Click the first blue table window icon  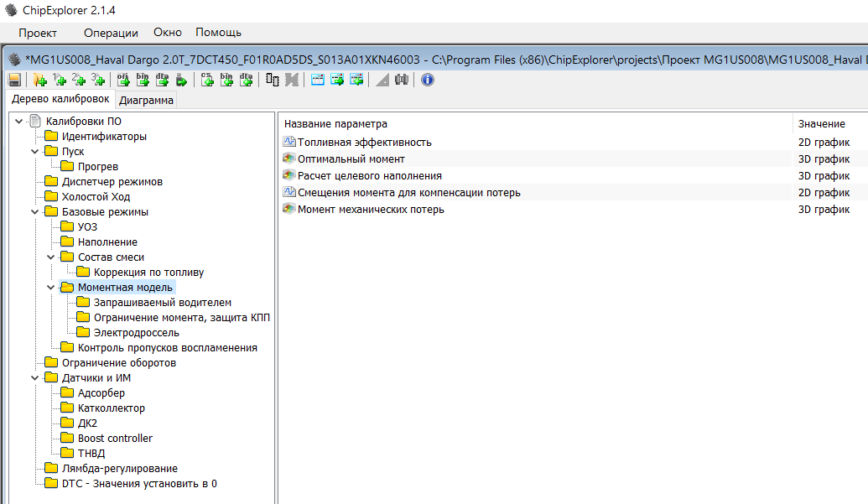(318, 80)
